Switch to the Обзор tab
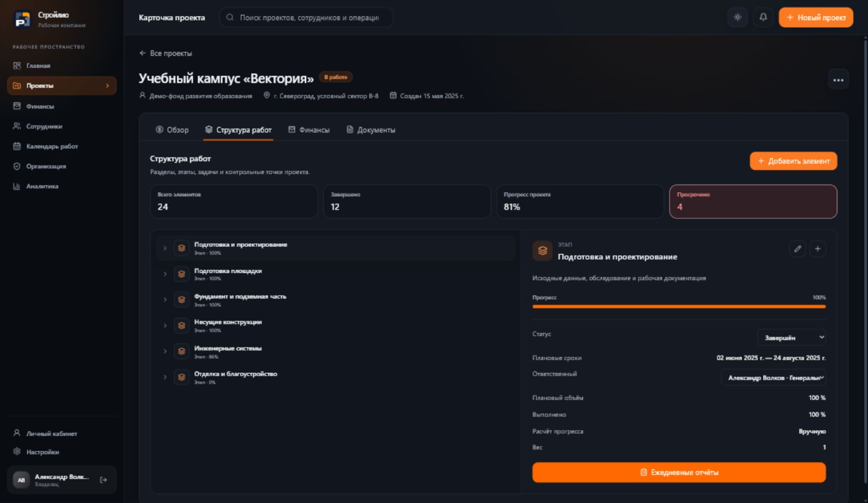This screenshot has height=503, width=868. (172, 130)
